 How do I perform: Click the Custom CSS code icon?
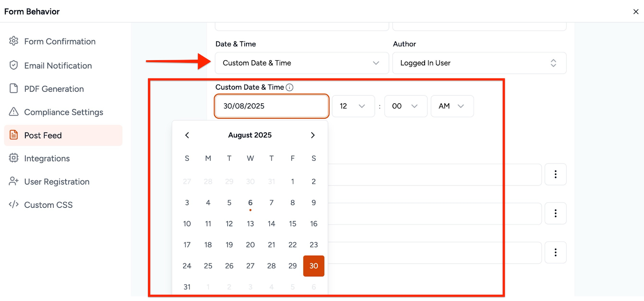14,205
